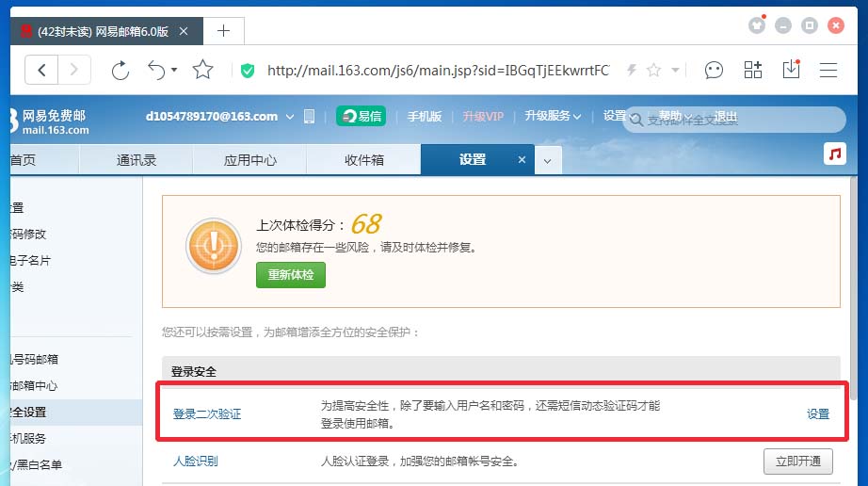Click the magnifier search icon
The image size is (868, 486).
[x=636, y=121]
